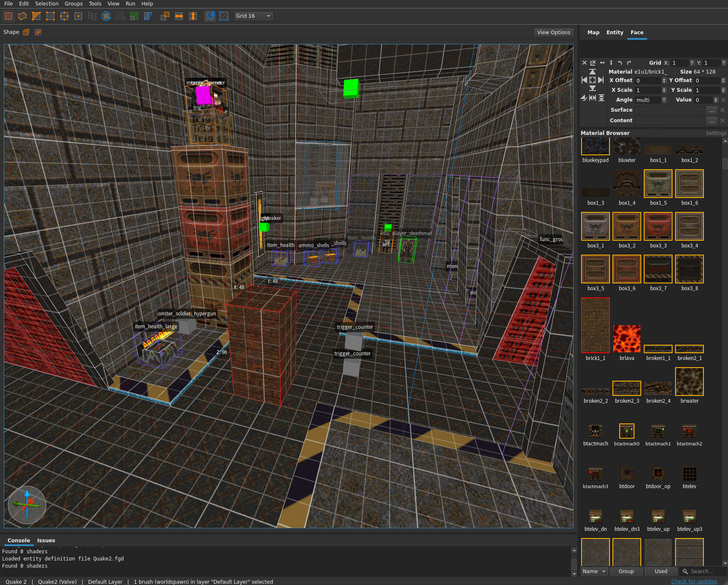This screenshot has width=728, height=585.
Task: Select the Brush draw tool
Action: point(22,16)
